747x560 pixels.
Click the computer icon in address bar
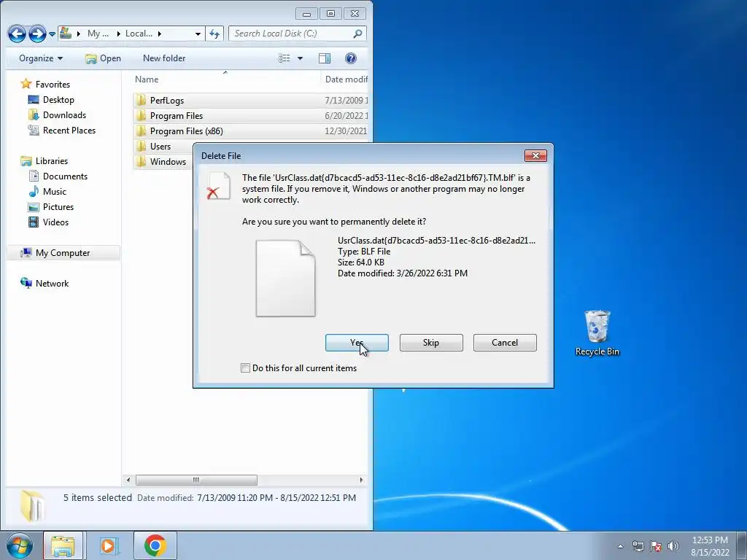(66, 34)
